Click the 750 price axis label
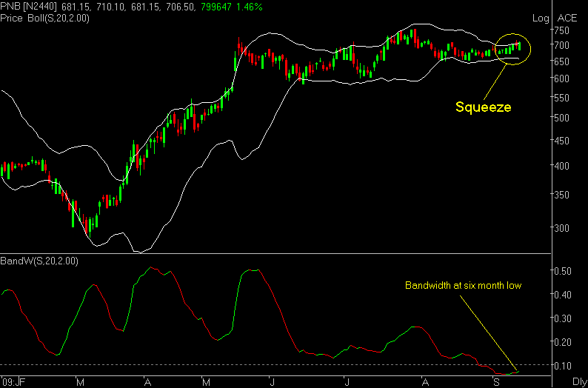 (561, 30)
